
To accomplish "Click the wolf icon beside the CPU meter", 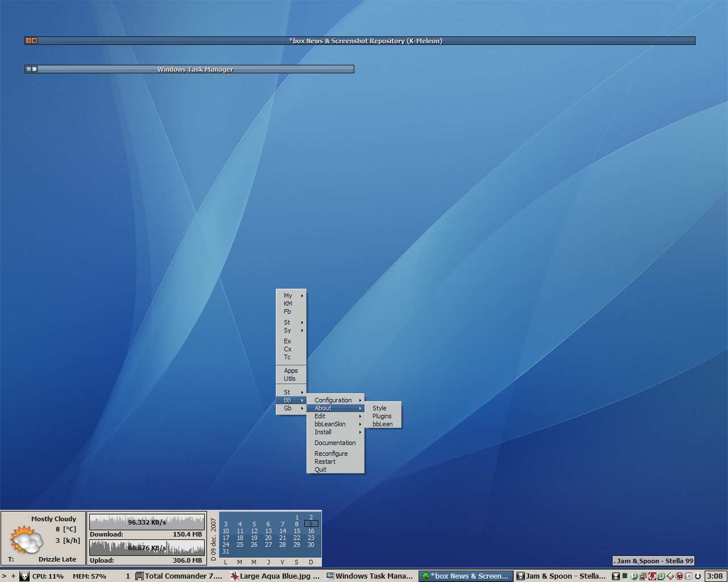I will (24, 576).
